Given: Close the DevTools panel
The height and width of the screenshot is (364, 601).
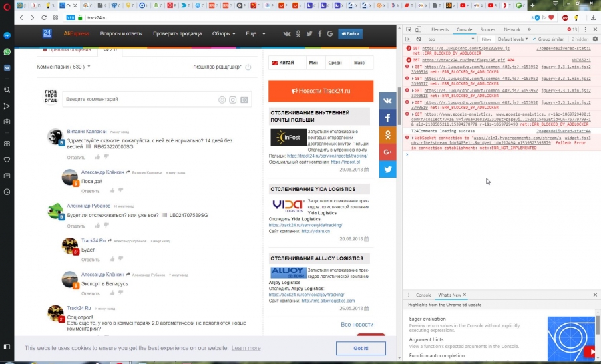Looking at the screenshot, I should [595, 29].
